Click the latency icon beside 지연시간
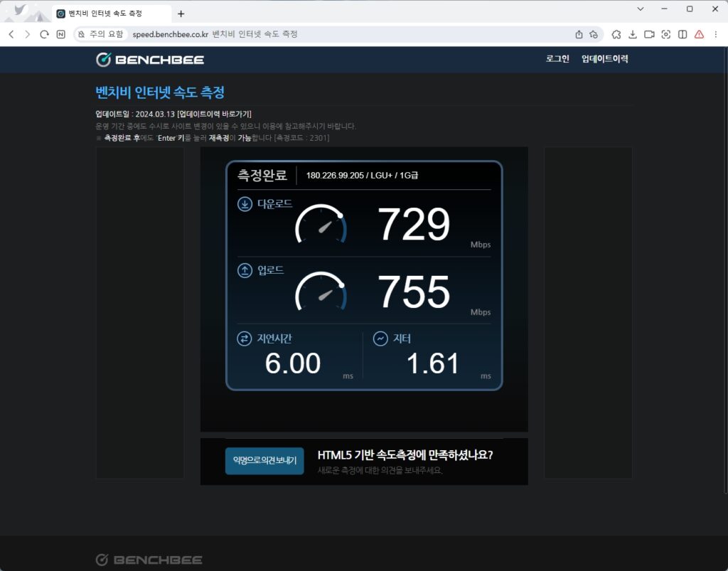This screenshot has width=728, height=571. pos(245,338)
